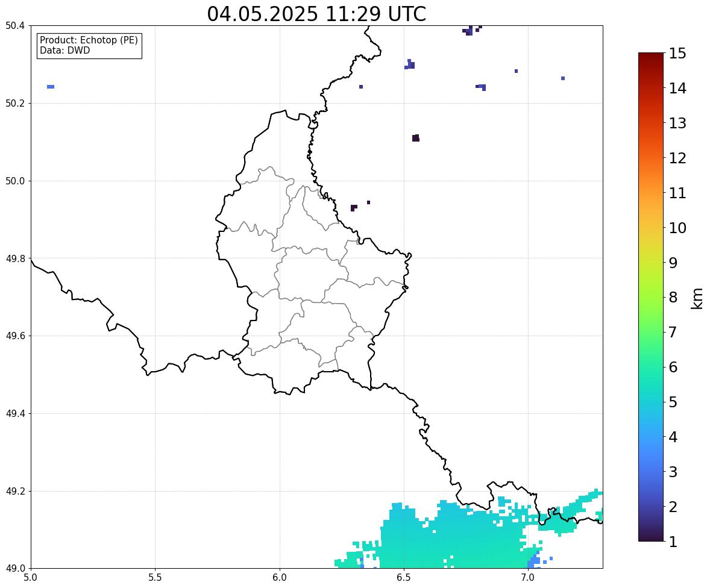Click the x-axis label 6.0

point(280,578)
